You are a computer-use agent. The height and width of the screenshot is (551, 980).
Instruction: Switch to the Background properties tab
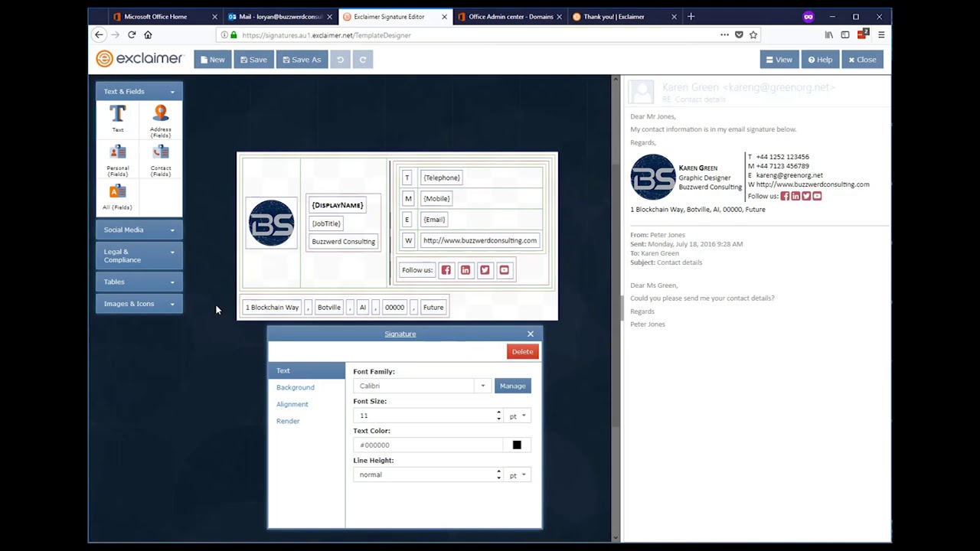tap(296, 387)
